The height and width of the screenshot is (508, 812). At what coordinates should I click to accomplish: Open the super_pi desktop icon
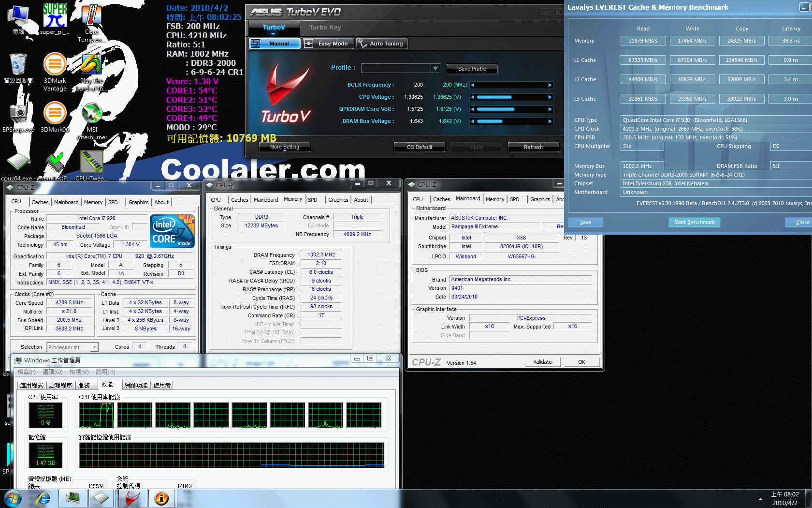(55, 18)
